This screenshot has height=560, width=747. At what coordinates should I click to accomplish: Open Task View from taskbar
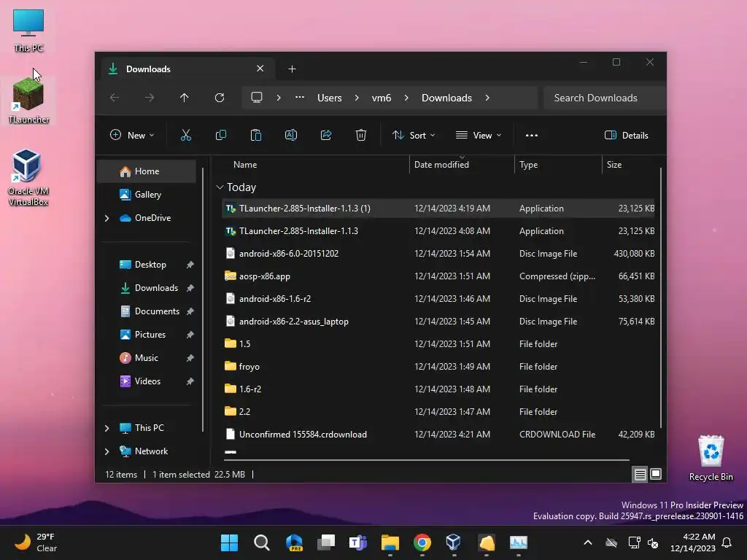pos(326,542)
